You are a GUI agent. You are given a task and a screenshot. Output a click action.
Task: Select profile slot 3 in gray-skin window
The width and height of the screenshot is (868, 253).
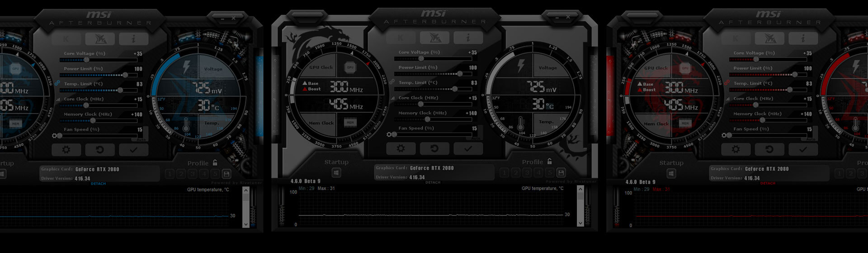tap(527, 173)
